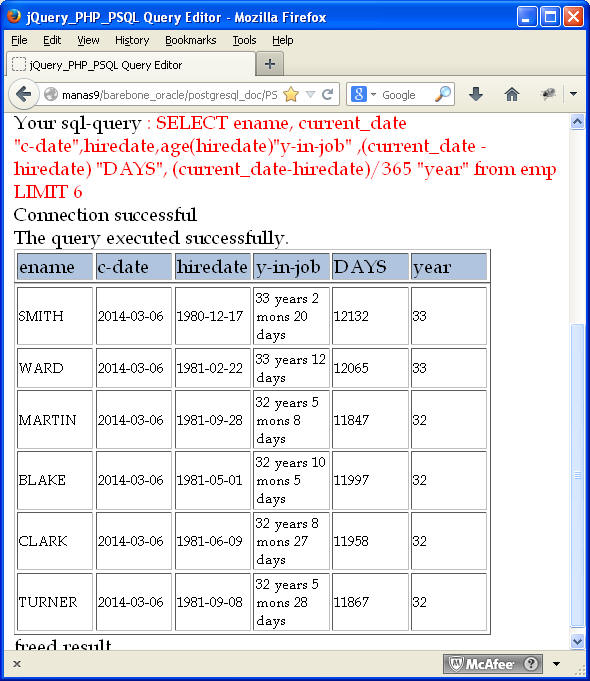The height and width of the screenshot is (681, 590).
Task: Reload the page using the refresh icon
Action: [328, 94]
